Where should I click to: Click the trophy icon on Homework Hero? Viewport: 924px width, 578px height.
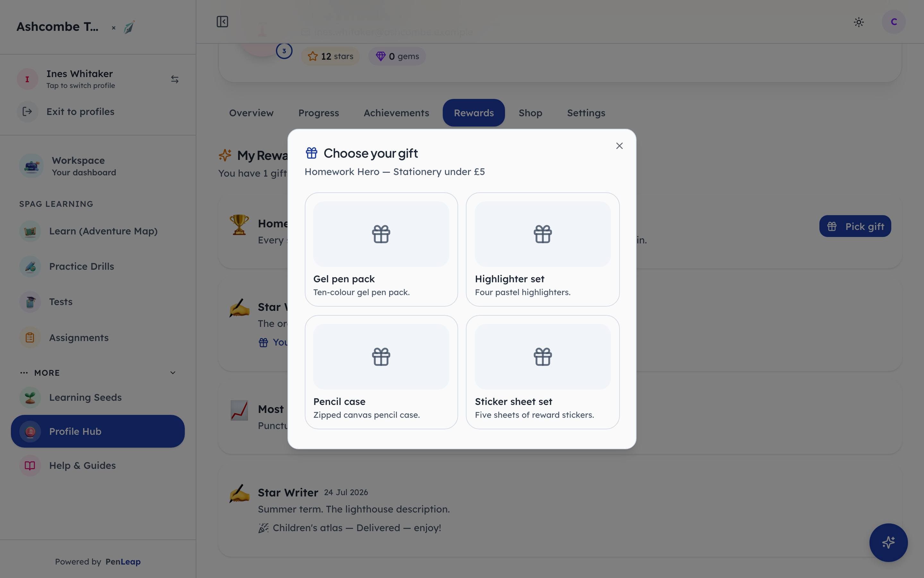coord(239,224)
